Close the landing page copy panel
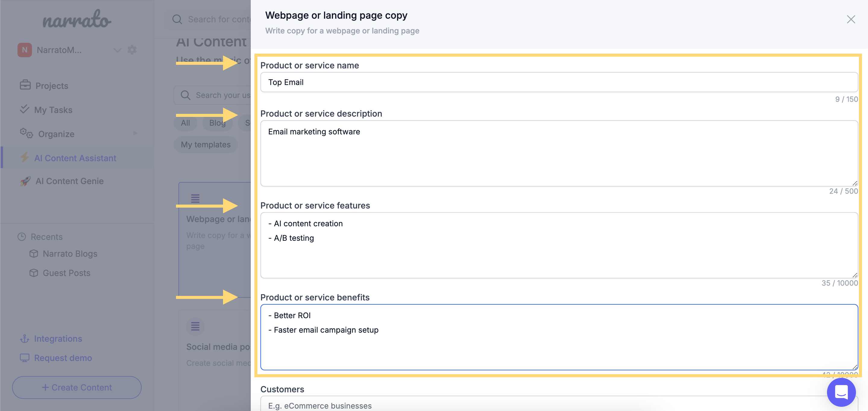The width and height of the screenshot is (868, 411). (x=851, y=20)
